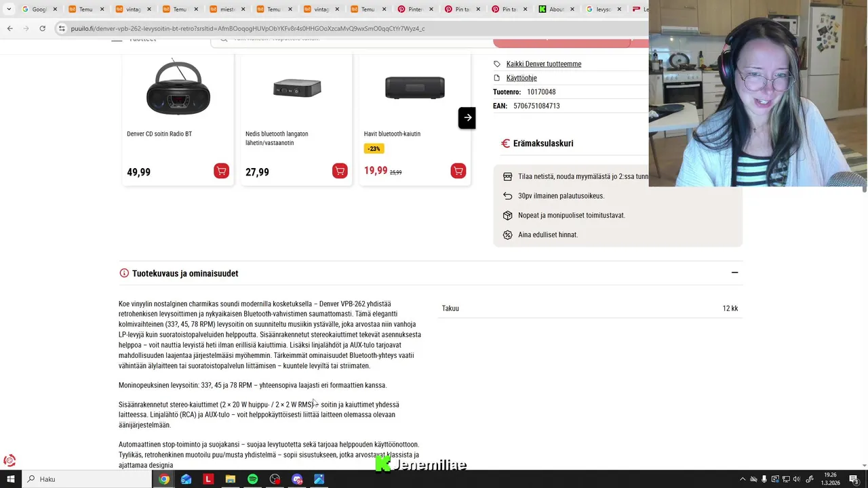Open Outlook from the taskbar
Screen dimensions: 868x488
[x=186, y=479]
